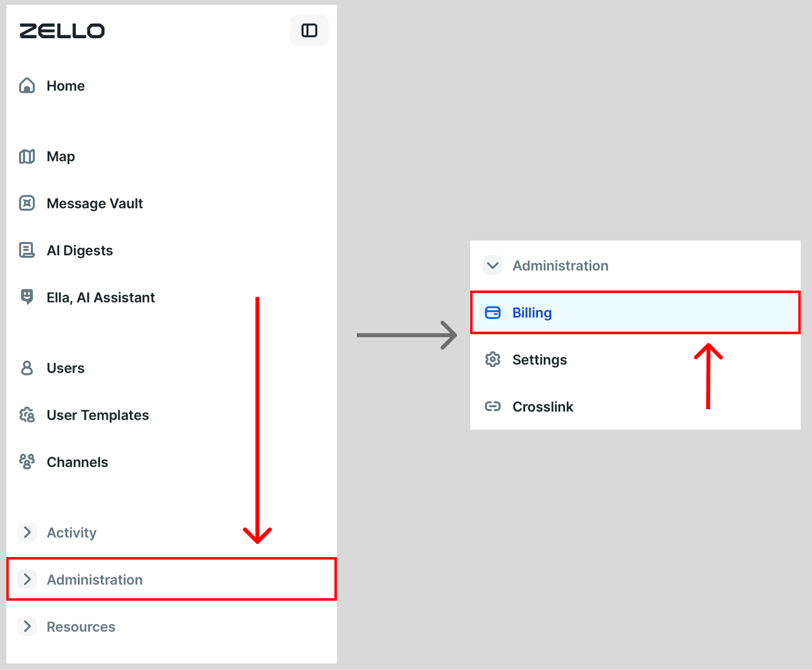This screenshot has height=670, width=812.
Task: Click the Ella AI Assistant icon
Action: pyautogui.click(x=27, y=297)
